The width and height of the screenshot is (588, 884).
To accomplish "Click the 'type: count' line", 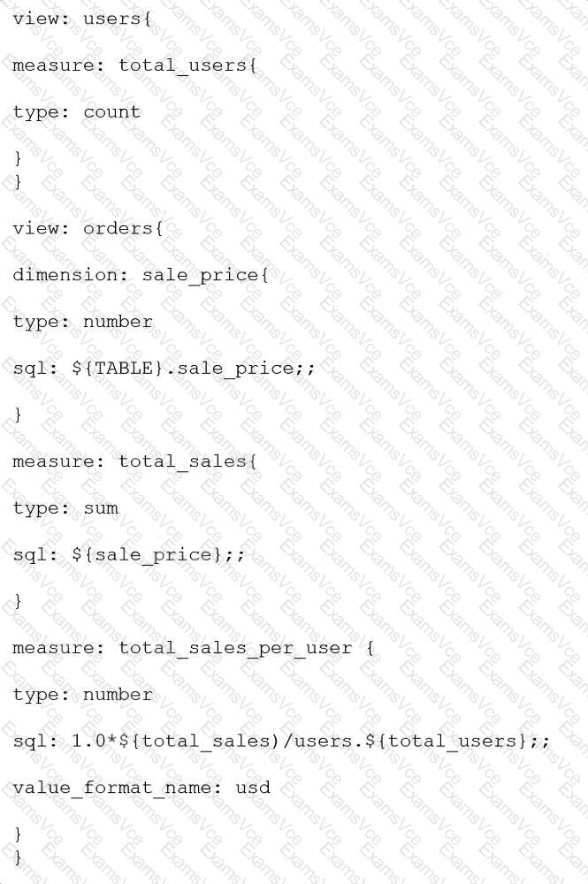I will click(x=77, y=112).
